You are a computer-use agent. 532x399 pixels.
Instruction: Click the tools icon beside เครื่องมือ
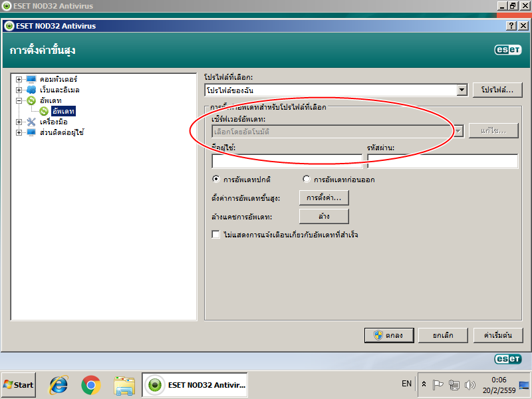[31, 122]
